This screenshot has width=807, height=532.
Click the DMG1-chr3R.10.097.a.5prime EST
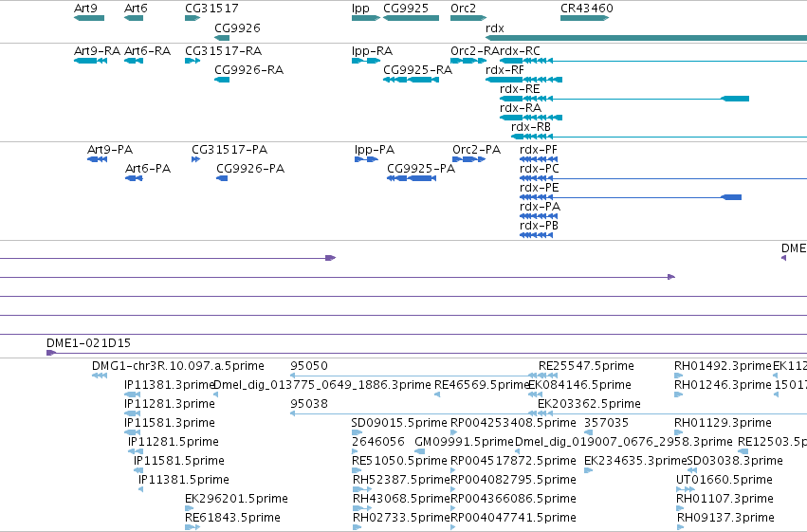[100, 376]
